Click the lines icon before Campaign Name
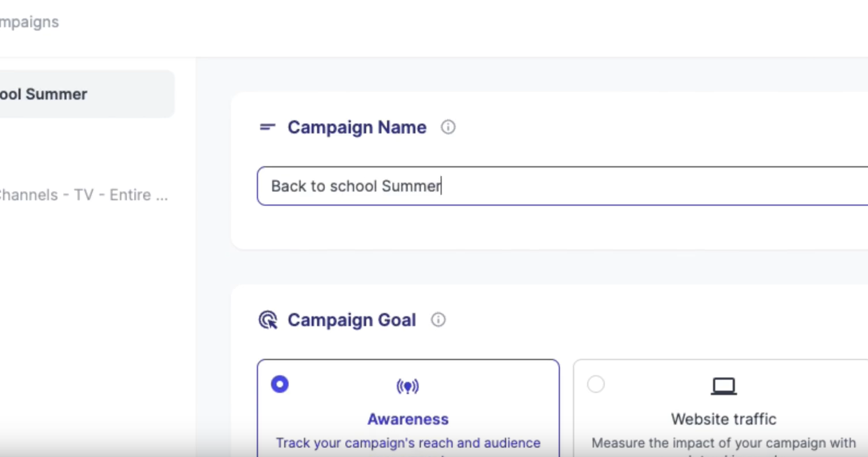Image resolution: width=868 pixels, height=457 pixels. point(267,127)
